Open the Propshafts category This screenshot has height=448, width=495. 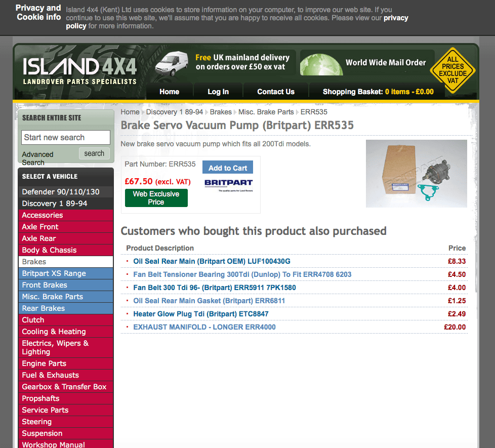pyautogui.click(x=66, y=398)
